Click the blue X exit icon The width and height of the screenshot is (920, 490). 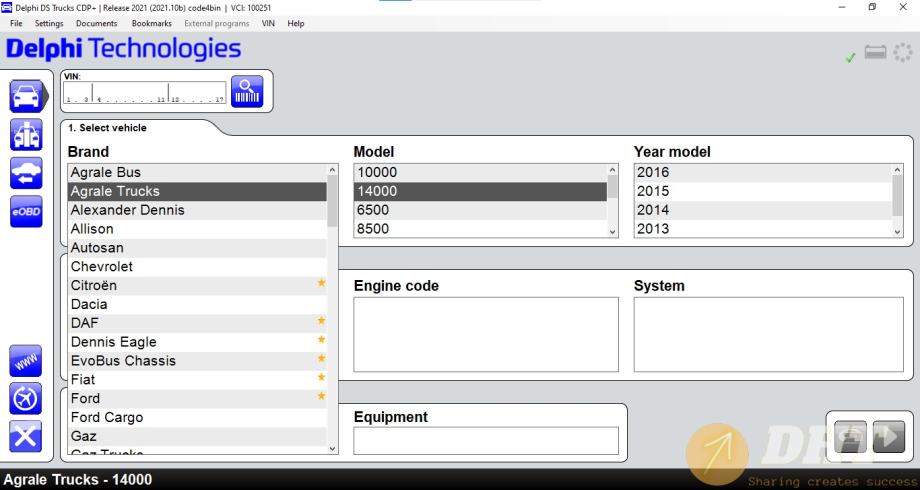tap(26, 437)
